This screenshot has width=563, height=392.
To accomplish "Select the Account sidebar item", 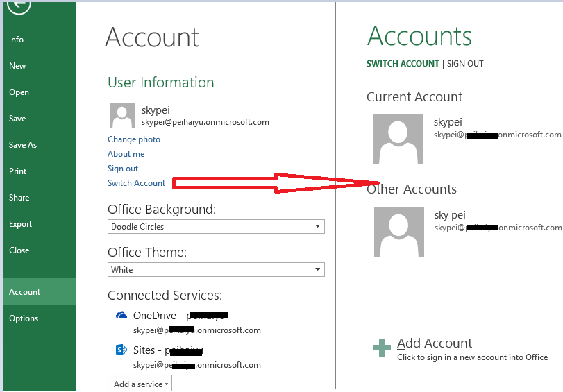I will [x=40, y=291].
